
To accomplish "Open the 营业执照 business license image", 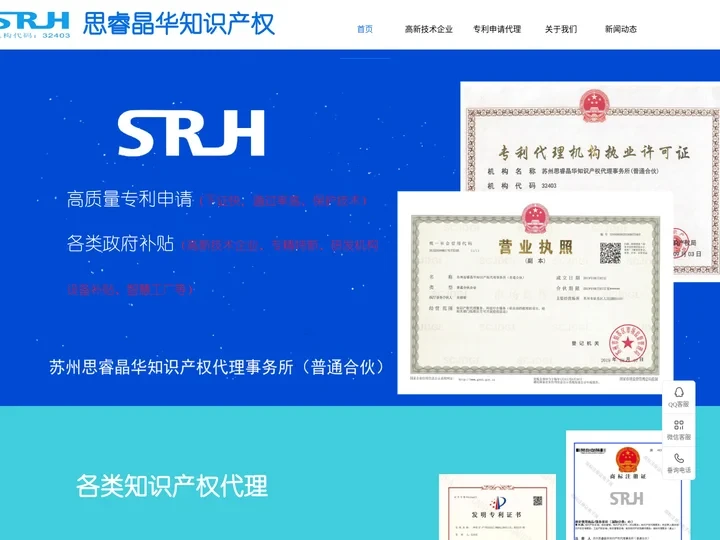I will coord(535,292).
